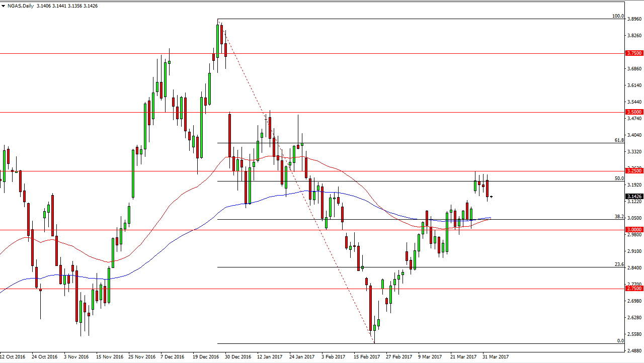
Task: Click the 31 Mar 2017 date label
Action: [x=496, y=357]
